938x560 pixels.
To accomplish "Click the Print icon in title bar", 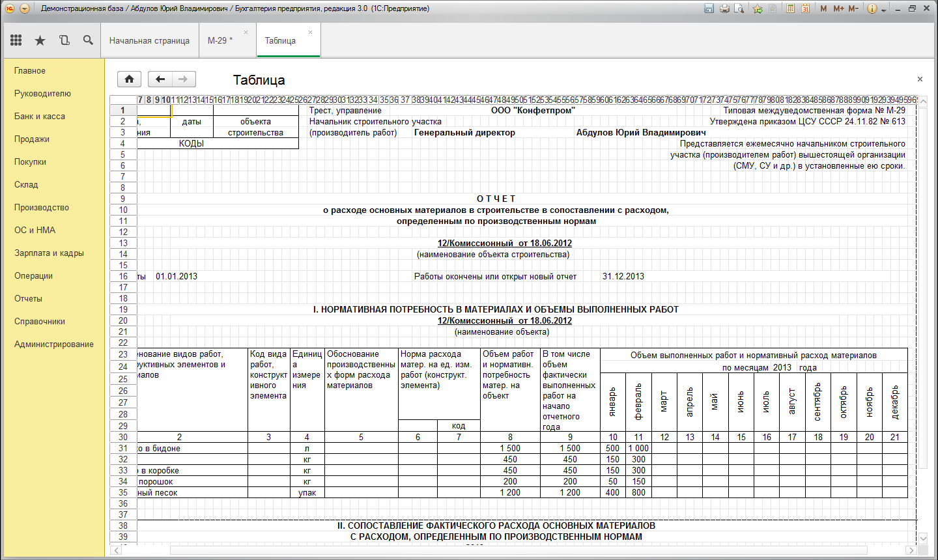I will [x=724, y=8].
